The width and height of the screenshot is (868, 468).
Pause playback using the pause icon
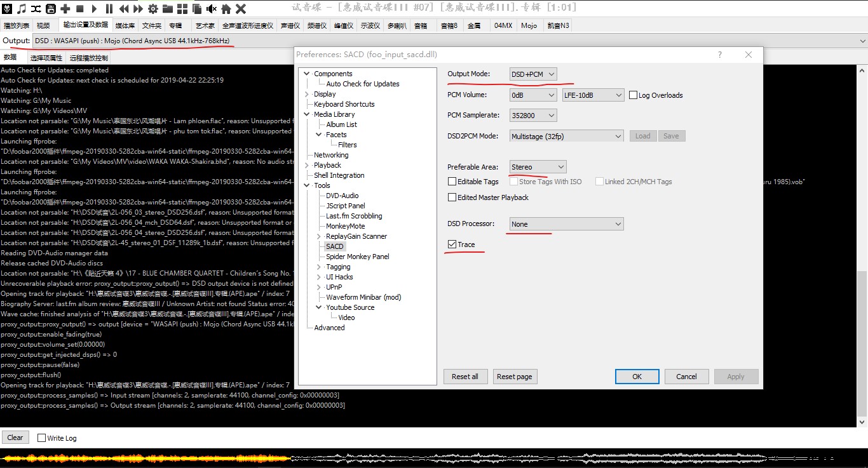[x=109, y=8]
